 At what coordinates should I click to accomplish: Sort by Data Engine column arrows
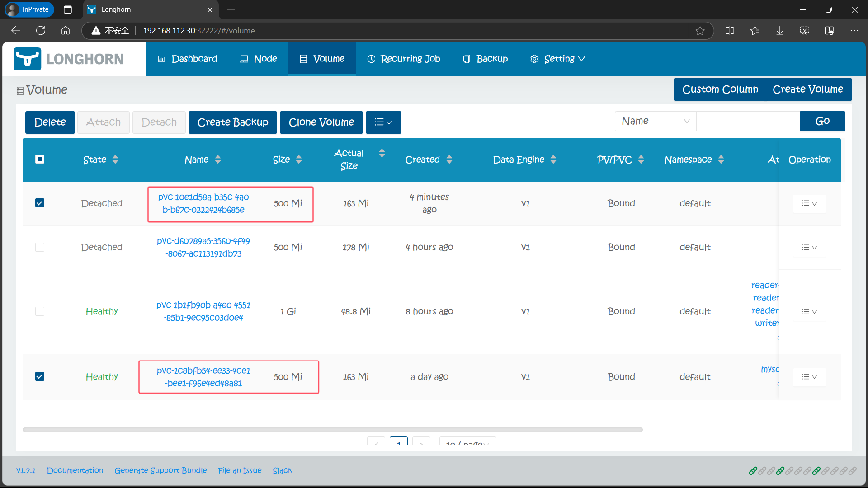pyautogui.click(x=553, y=160)
